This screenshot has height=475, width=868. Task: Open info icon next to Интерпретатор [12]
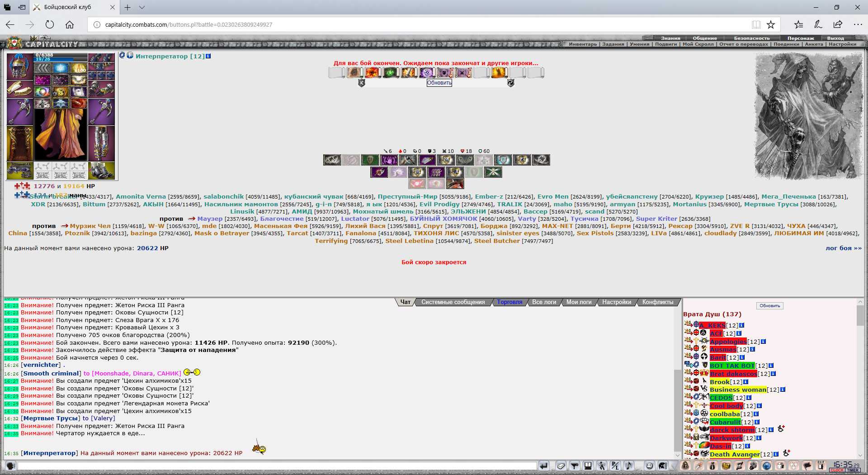(208, 56)
